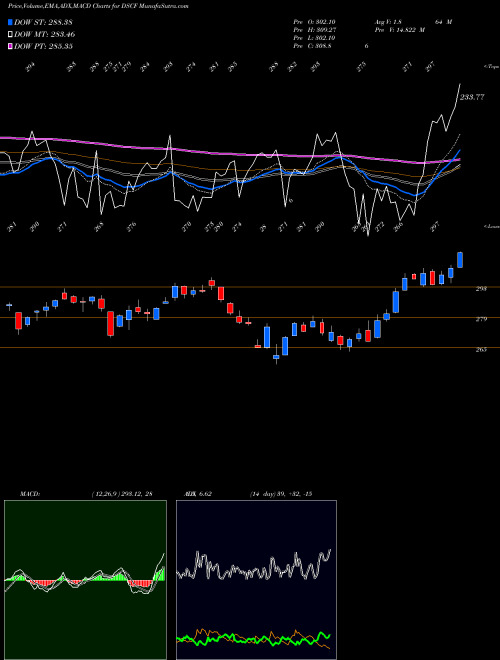Open the green MACD histogram chart panel
The width and height of the screenshot is (500, 660).
tap(85, 580)
